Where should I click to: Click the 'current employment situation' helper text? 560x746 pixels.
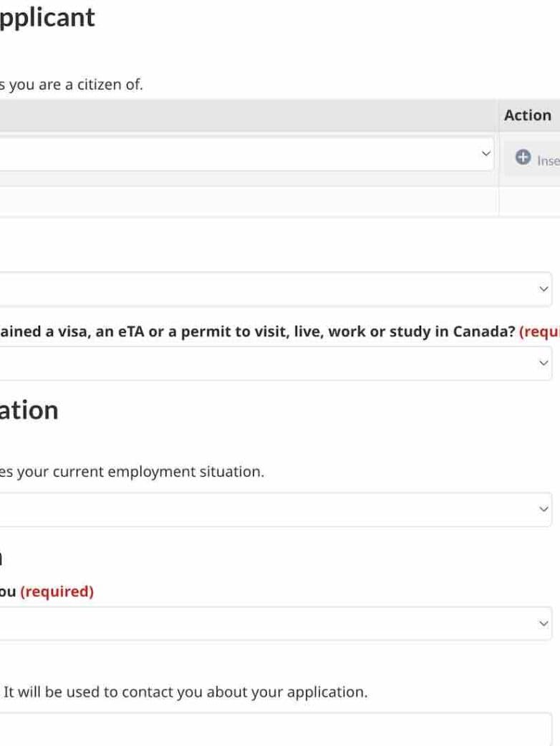pos(132,472)
